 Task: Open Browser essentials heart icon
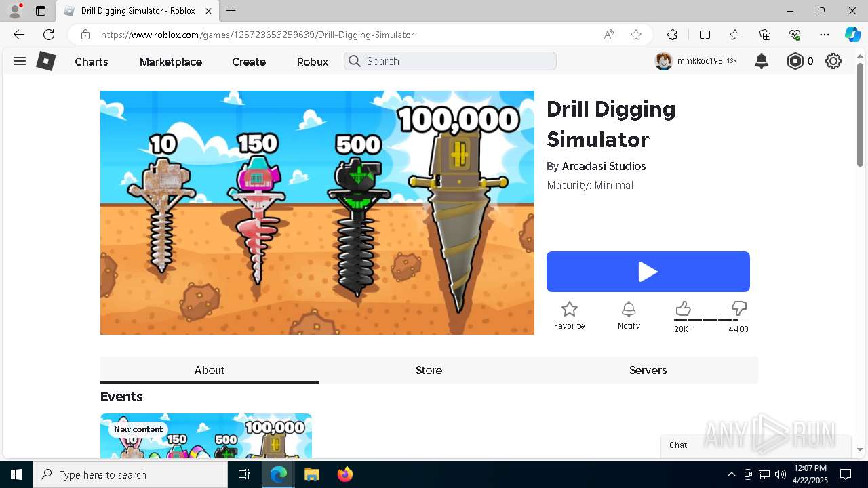point(795,35)
